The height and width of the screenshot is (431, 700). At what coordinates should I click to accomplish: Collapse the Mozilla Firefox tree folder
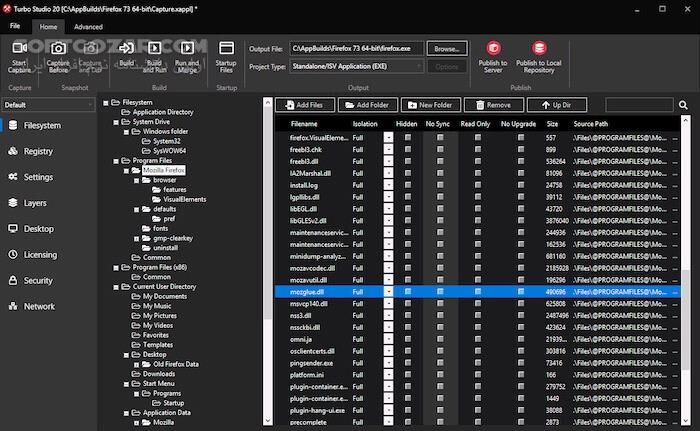click(x=124, y=170)
